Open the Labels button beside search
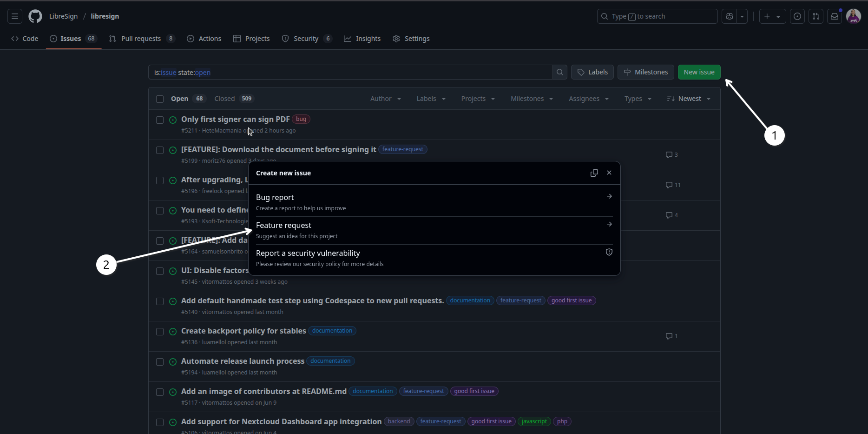This screenshot has width=868, height=434. (x=592, y=72)
